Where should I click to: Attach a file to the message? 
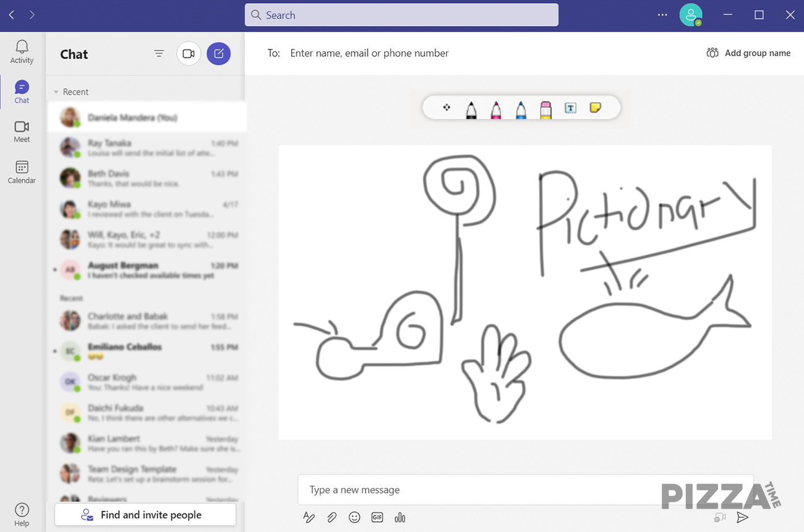(x=331, y=517)
